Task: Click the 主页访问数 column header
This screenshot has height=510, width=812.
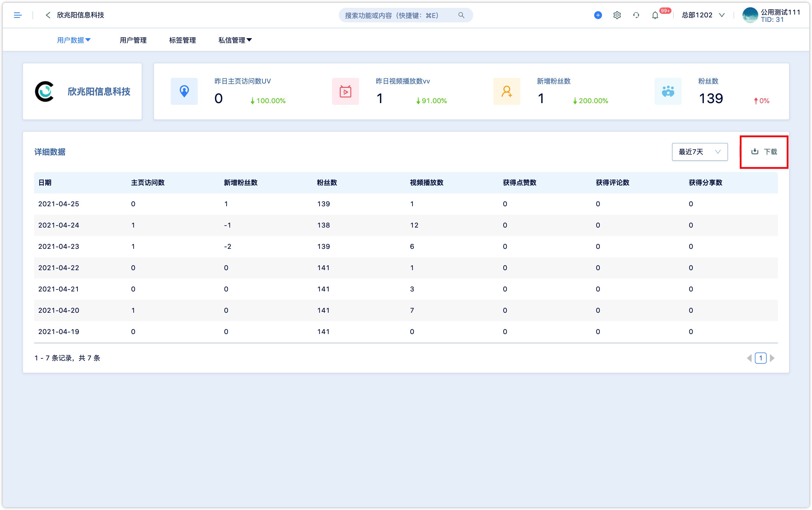Action: (x=148, y=182)
